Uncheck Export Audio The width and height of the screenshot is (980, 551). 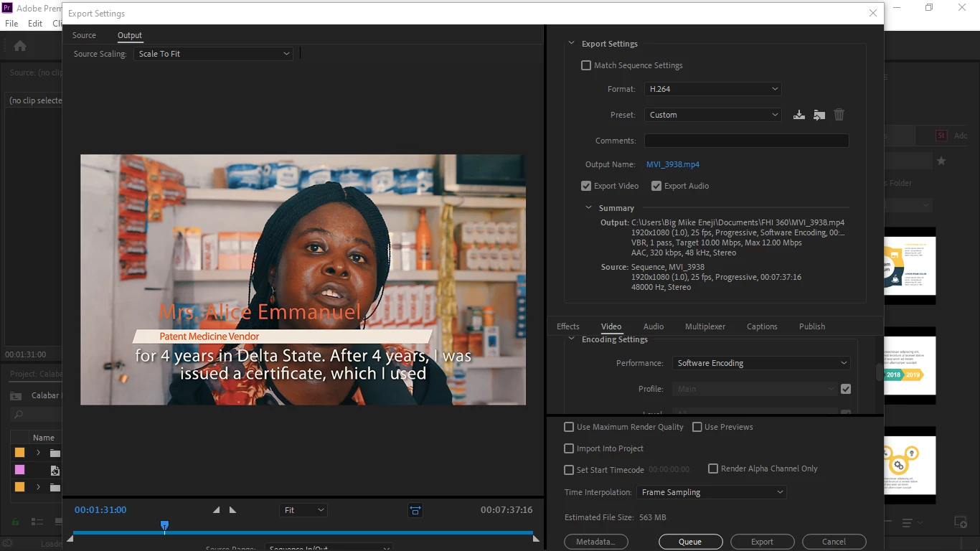point(656,186)
